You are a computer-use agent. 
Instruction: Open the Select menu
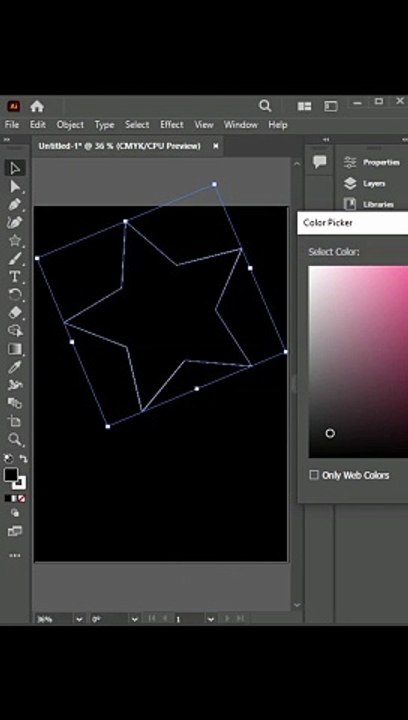click(137, 125)
